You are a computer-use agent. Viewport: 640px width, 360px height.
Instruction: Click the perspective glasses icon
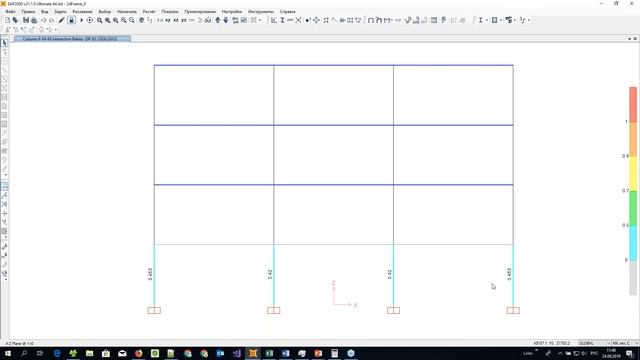(x=208, y=20)
